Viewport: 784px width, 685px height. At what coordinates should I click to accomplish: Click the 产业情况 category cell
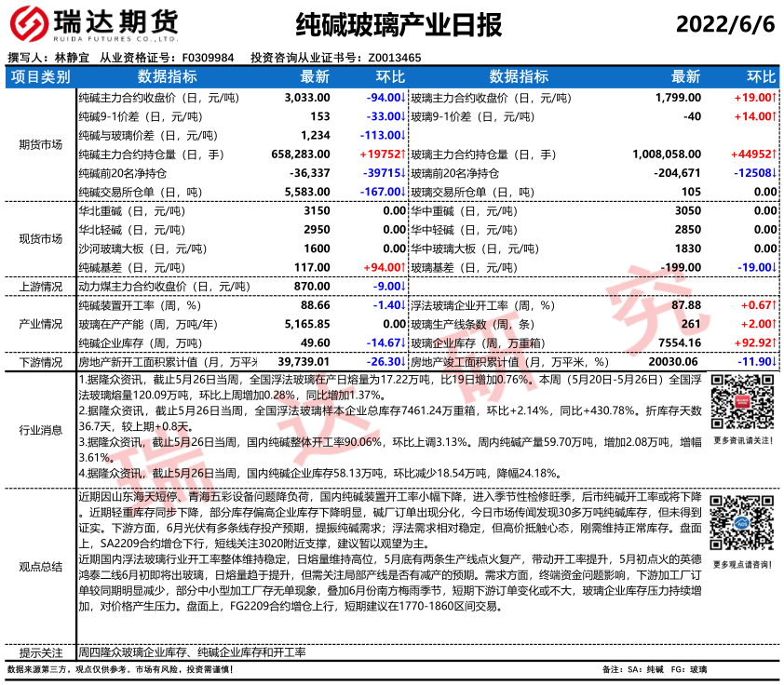click(x=40, y=324)
